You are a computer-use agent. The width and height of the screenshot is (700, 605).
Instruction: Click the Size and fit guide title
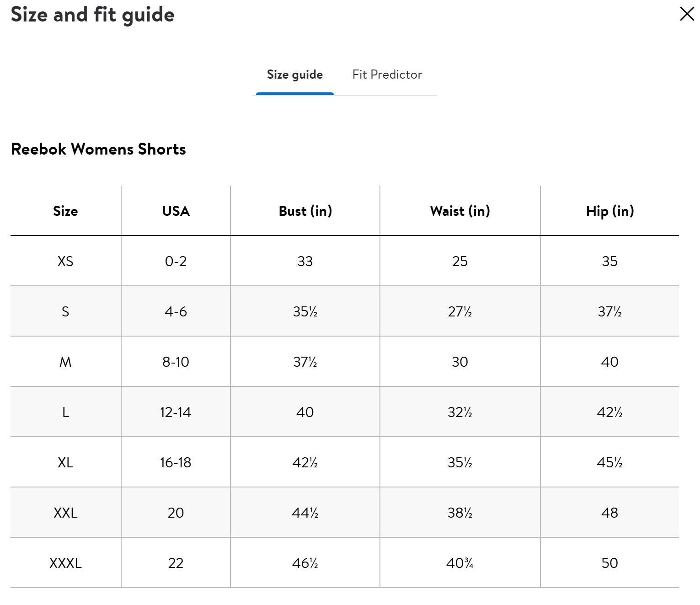point(92,15)
